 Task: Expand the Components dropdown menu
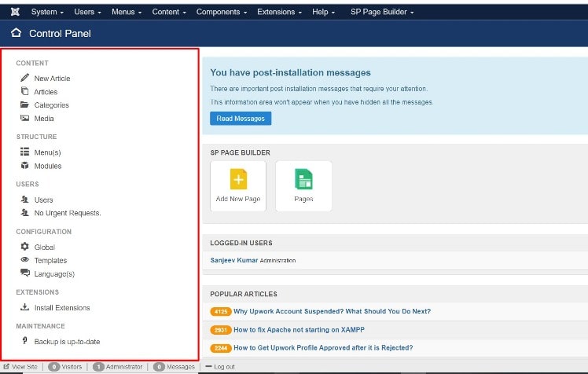click(x=222, y=12)
